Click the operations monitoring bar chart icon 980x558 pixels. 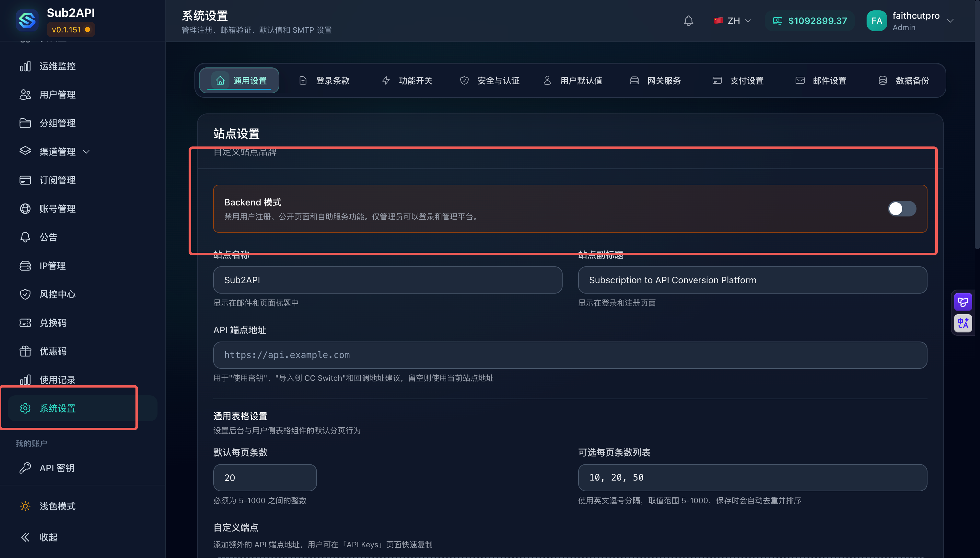(x=25, y=66)
